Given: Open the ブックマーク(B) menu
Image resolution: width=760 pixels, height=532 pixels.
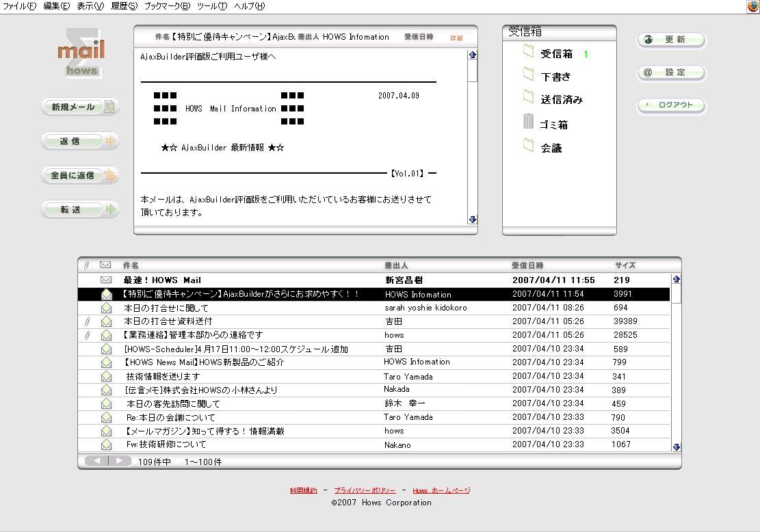Looking at the screenshot, I should (x=167, y=6).
